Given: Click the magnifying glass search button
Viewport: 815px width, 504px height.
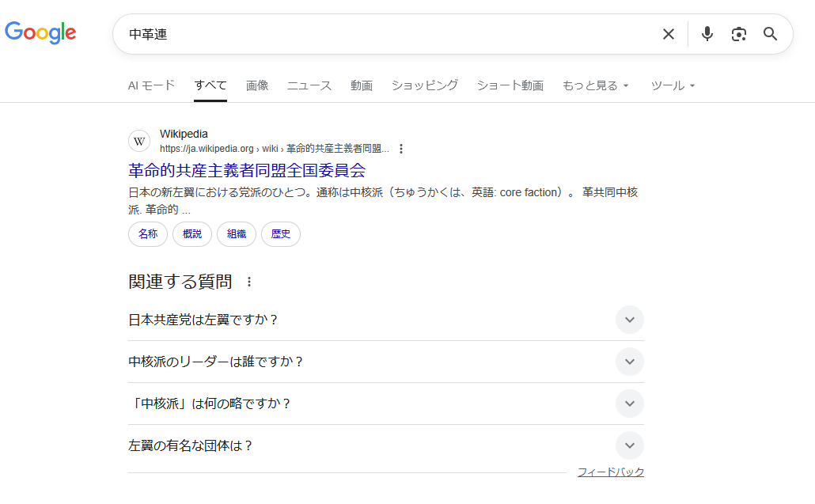Looking at the screenshot, I should [x=771, y=34].
